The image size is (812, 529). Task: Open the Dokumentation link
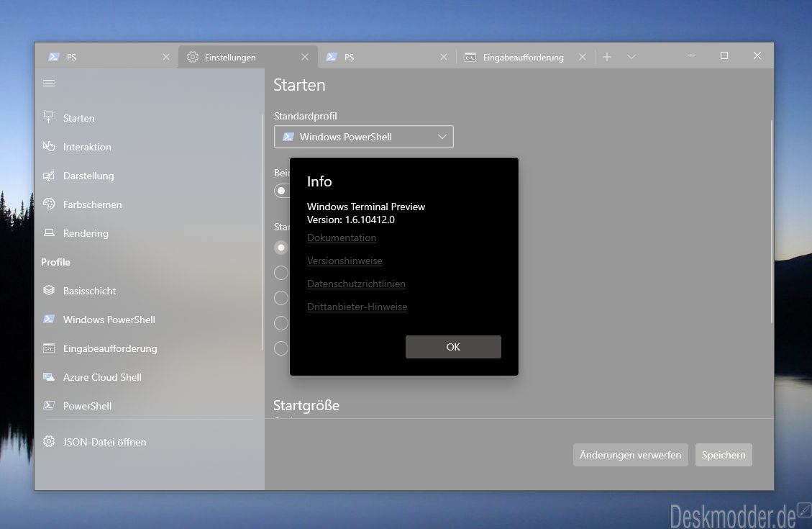point(342,238)
